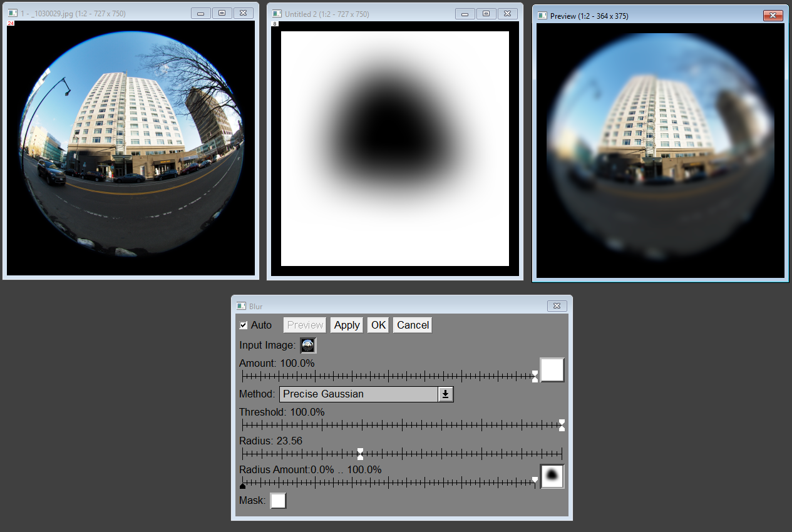Select the Input Image thumbnail
This screenshot has width=792, height=532.
pyautogui.click(x=308, y=345)
